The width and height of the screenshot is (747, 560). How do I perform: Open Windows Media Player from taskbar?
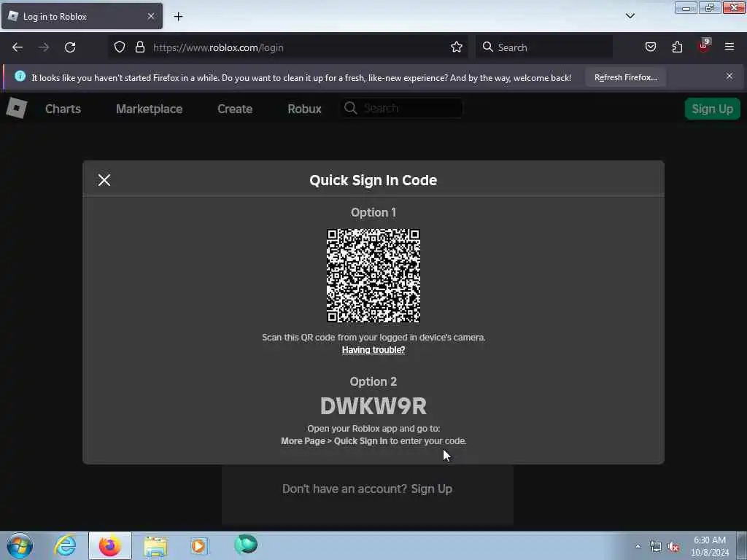199,545
